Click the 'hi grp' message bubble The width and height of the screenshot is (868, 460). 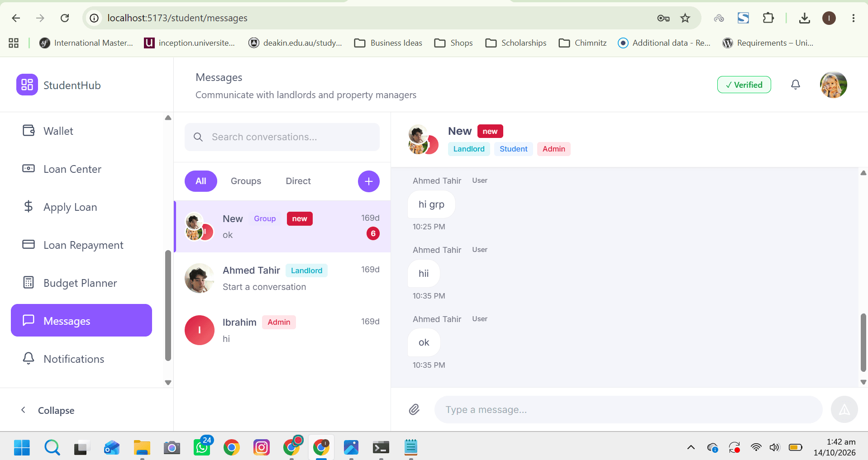[x=431, y=204]
